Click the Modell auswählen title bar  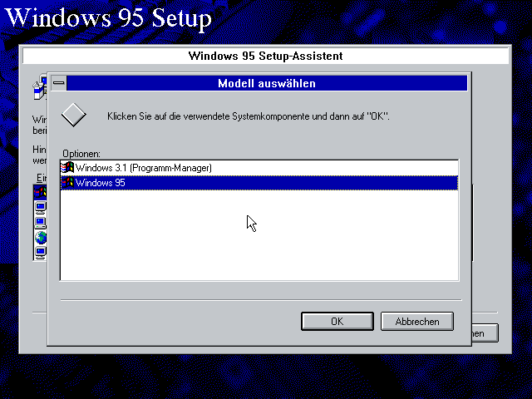pos(267,83)
